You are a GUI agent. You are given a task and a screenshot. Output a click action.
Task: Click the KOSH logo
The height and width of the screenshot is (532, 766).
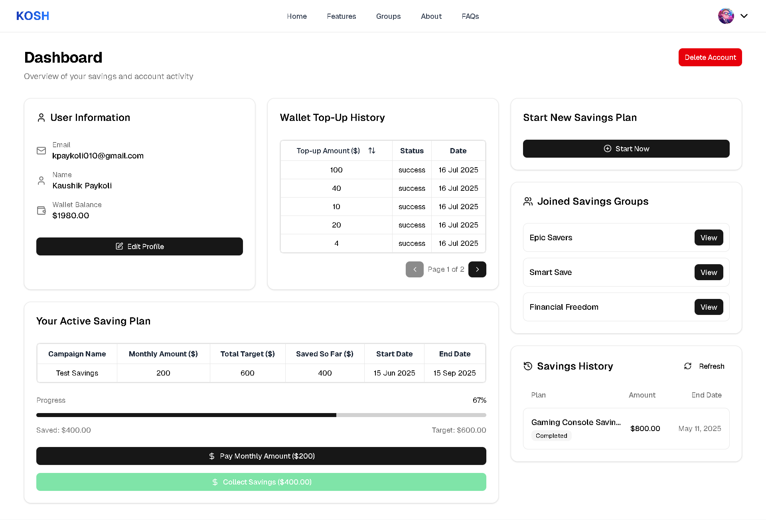[x=33, y=16]
